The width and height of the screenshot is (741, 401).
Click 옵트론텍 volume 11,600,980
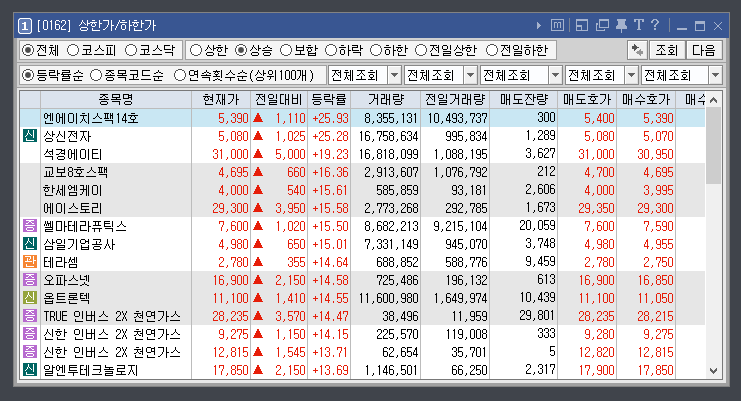click(x=388, y=298)
